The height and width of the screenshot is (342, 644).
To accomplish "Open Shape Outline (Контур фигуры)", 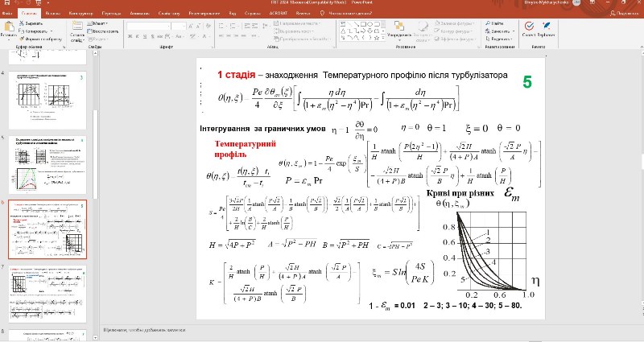I will pos(453,31).
